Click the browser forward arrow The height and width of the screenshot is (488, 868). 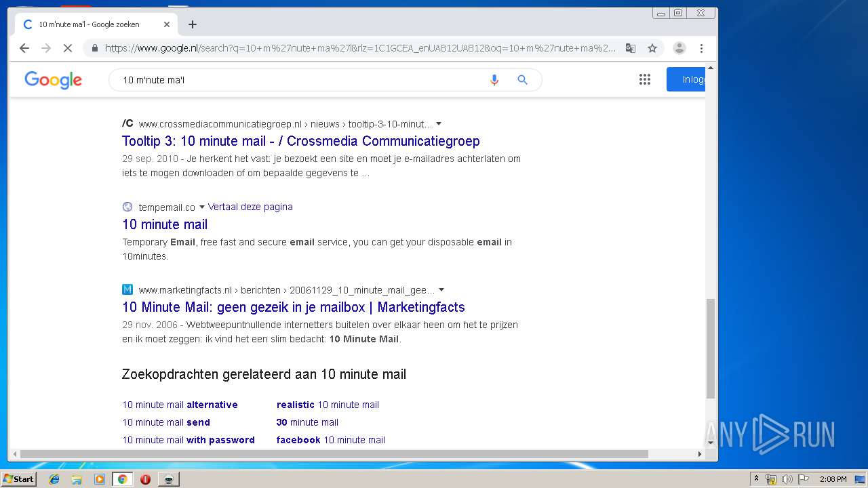pyautogui.click(x=46, y=48)
